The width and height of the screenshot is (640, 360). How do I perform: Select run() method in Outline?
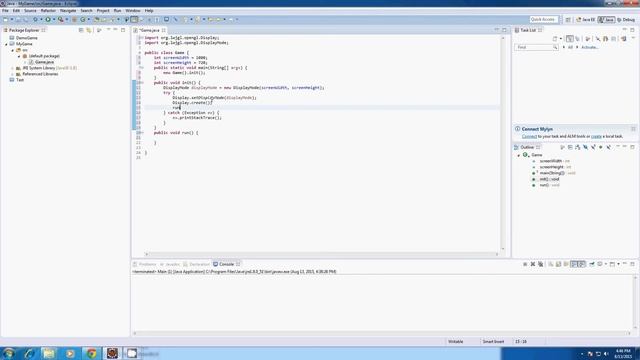(546, 185)
